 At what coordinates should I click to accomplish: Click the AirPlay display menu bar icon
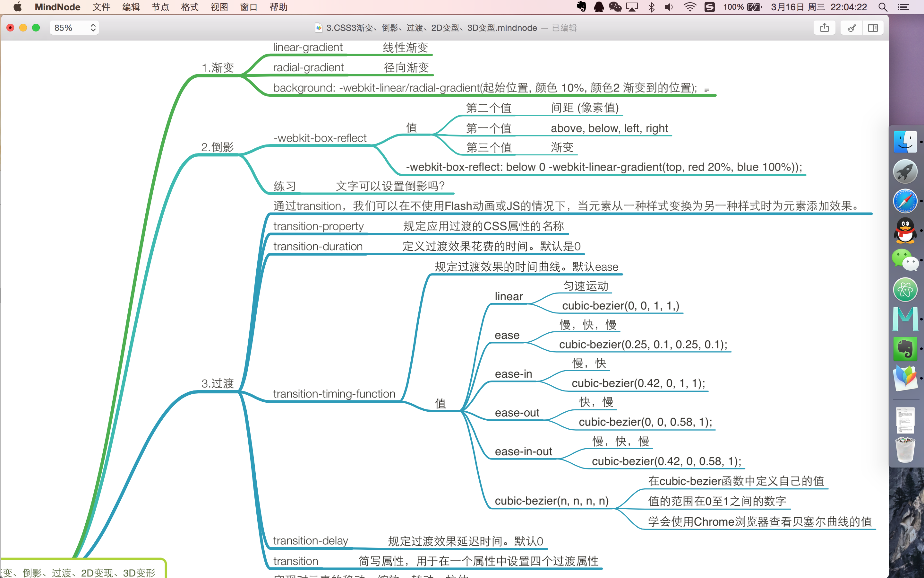[632, 7]
